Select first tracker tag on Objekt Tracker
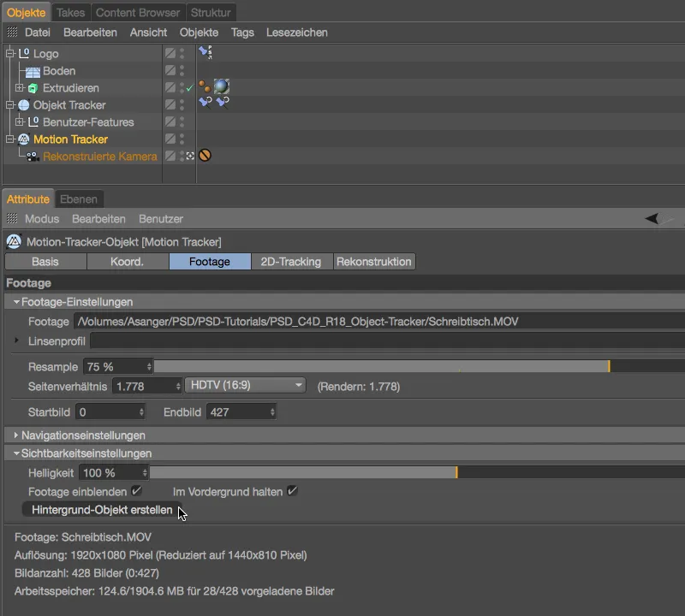685x616 pixels. click(205, 103)
